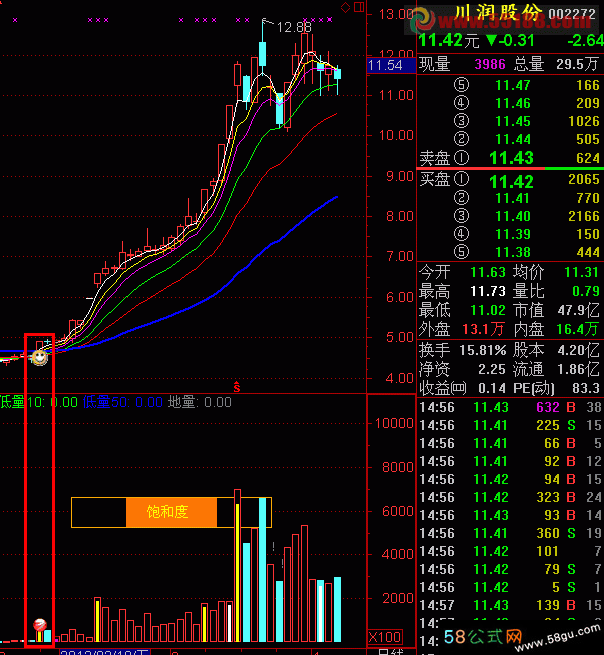
Task: Select the buy level ③ row at 11.40
Action: [x=510, y=216]
